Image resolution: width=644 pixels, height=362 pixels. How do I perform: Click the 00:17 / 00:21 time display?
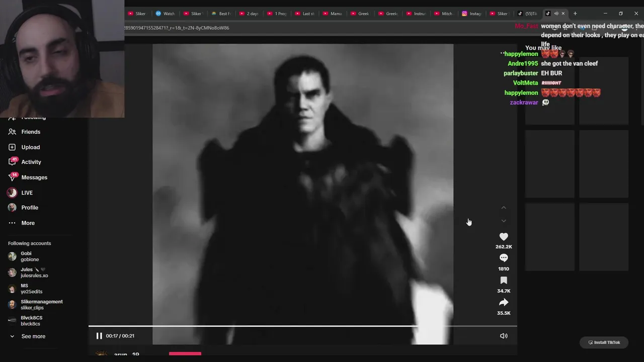coord(120,336)
